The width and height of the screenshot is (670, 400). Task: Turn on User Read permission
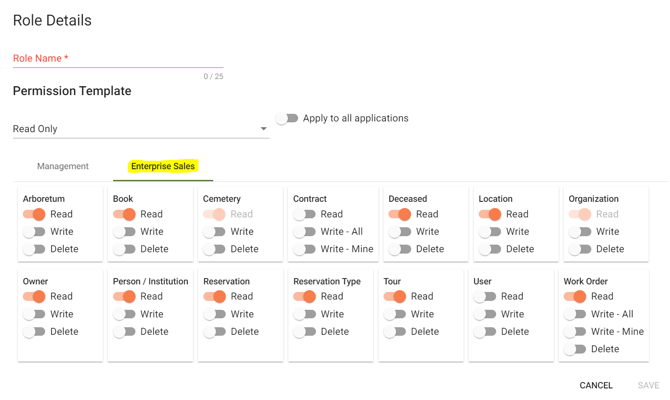(x=485, y=297)
